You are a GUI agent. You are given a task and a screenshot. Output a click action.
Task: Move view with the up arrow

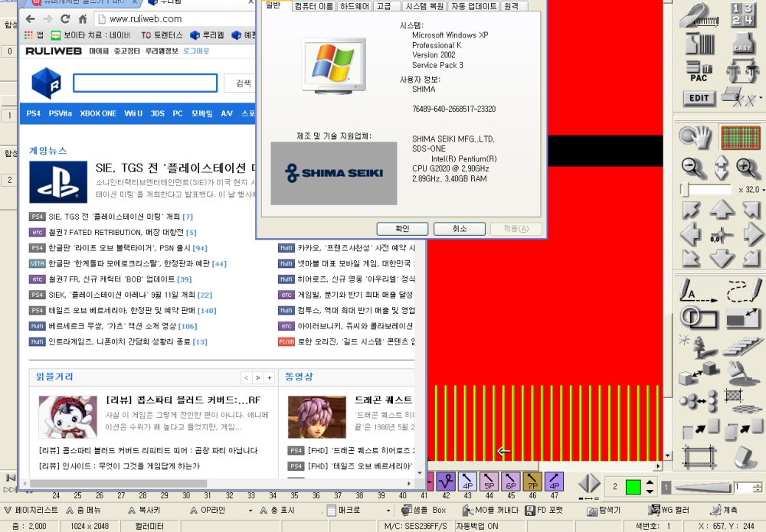[x=722, y=210]
